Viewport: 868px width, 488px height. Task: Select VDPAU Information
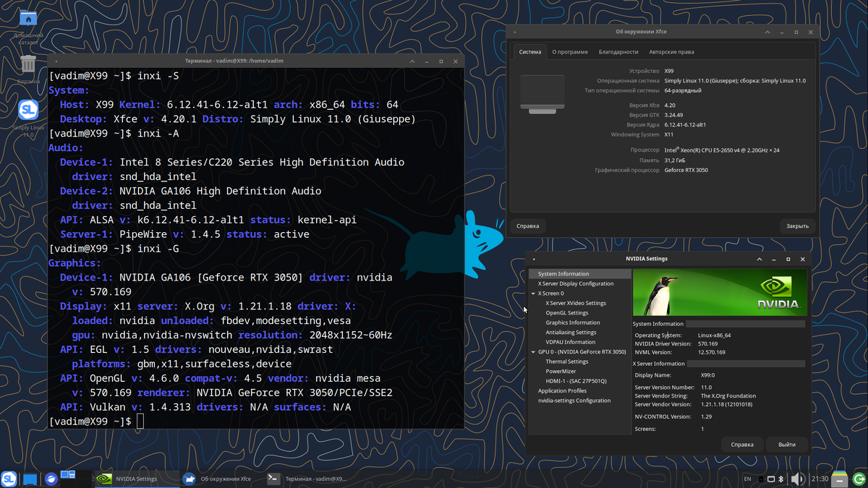pyautogui.click(x=571, y=342)
